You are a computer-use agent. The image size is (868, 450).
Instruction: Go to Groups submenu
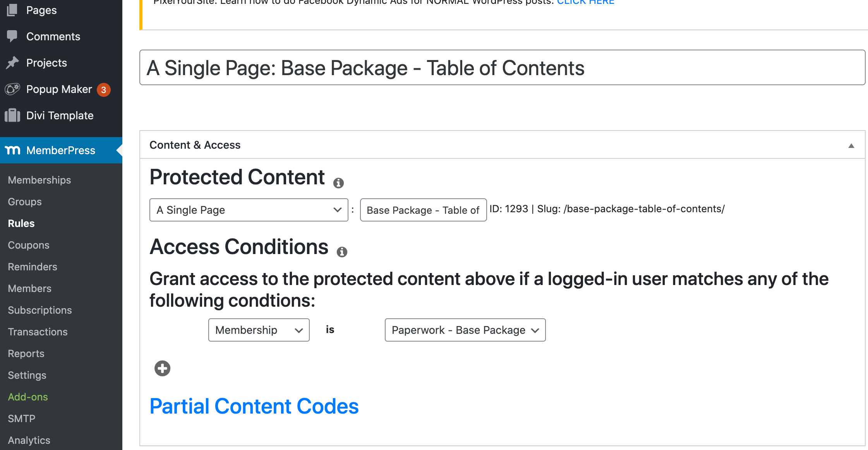(x=25, y=202)
